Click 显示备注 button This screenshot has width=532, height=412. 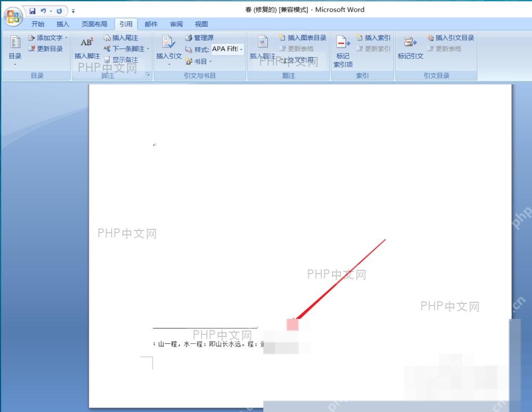pos(121,60)
